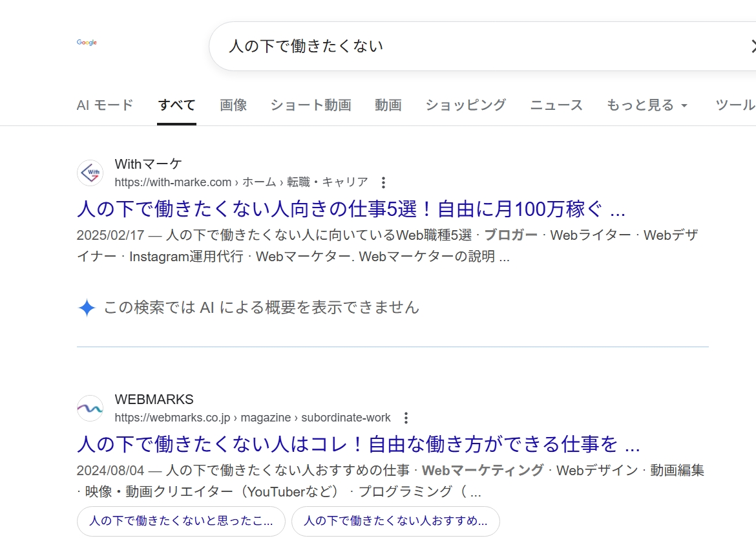Click the WEBMARKS site favicon
This screenshot has height=545, width=756.
90,409
